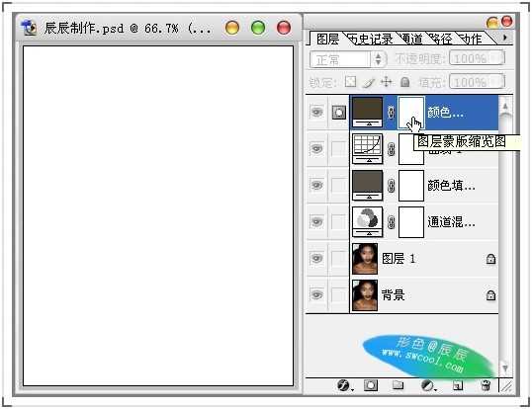The height and width of the screenshot is (409, 532).
Task: Open the layers panel flyout menu arrow
Action: [505, 38]
